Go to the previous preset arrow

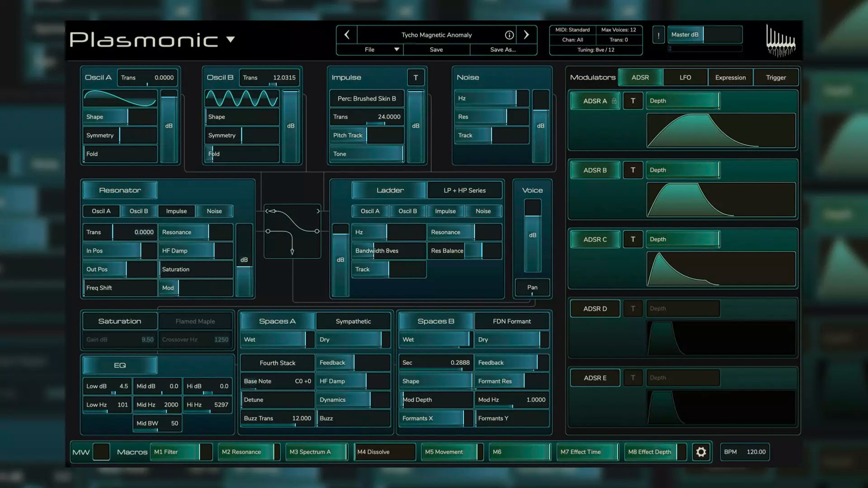347,35
